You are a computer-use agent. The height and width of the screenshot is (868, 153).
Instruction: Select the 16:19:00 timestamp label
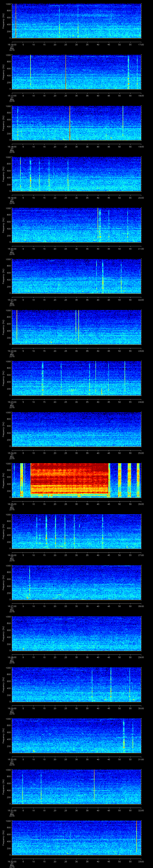coord(12,198)
